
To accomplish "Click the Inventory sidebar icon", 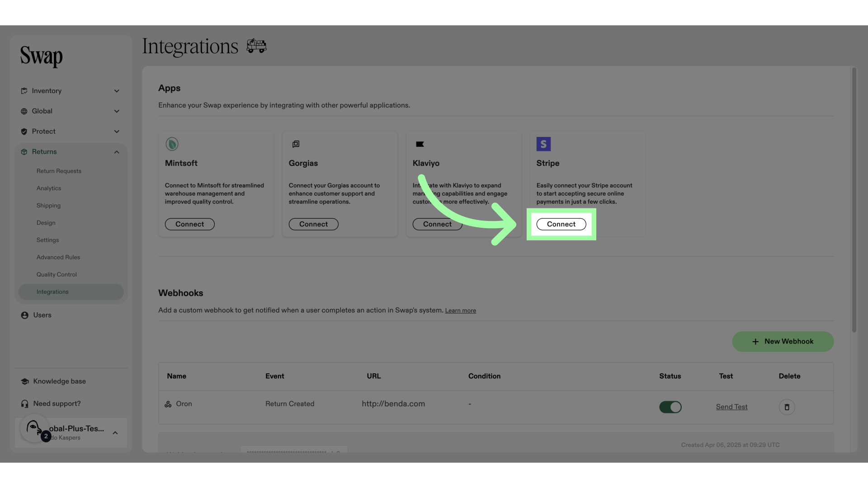I will coord(24,91).
